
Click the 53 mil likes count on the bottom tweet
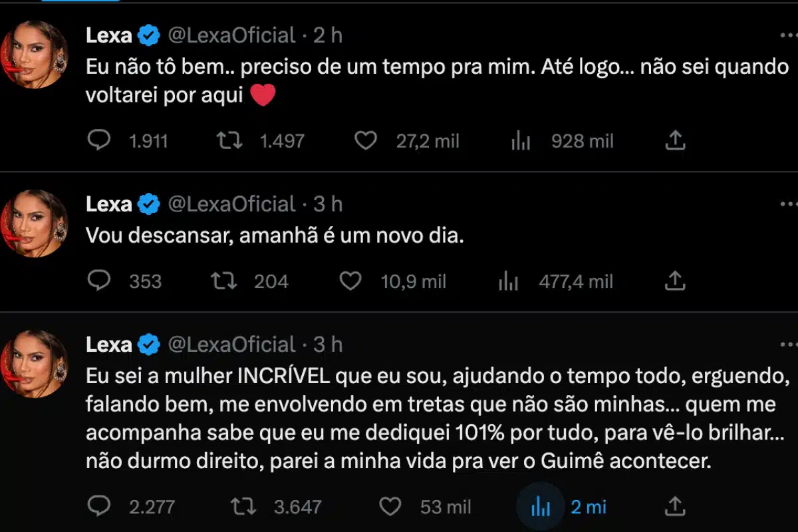447,506
